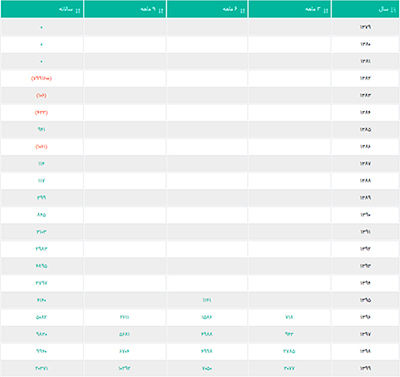400x377 pixels.
Task: Click the red negative annual value for 1386
Action: (x=41, y=147)
